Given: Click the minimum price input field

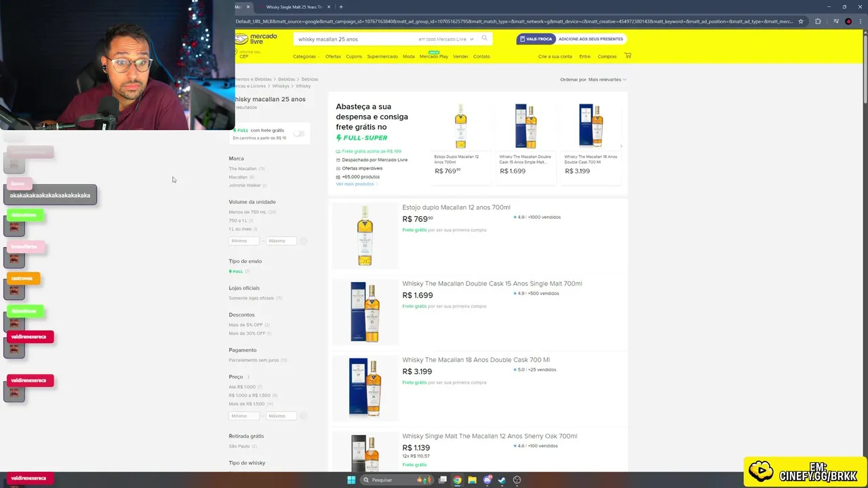Looking at the screenshot, I should click(x=244, y=415).
